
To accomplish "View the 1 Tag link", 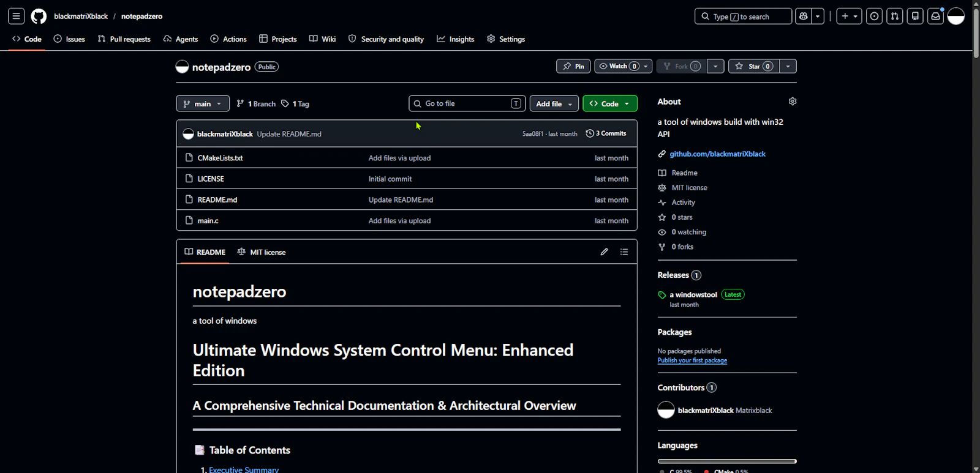I will 295,104.
